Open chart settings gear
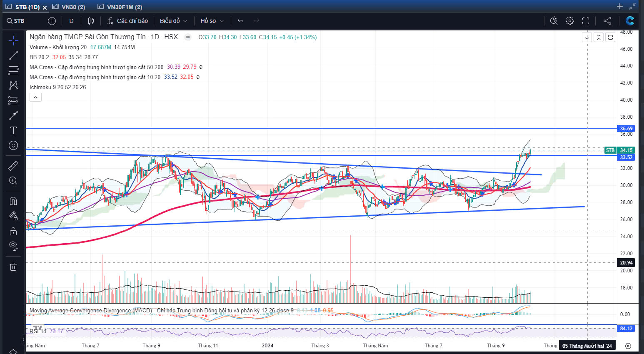Viewport: 644px width, 354px height. [570, 21]
